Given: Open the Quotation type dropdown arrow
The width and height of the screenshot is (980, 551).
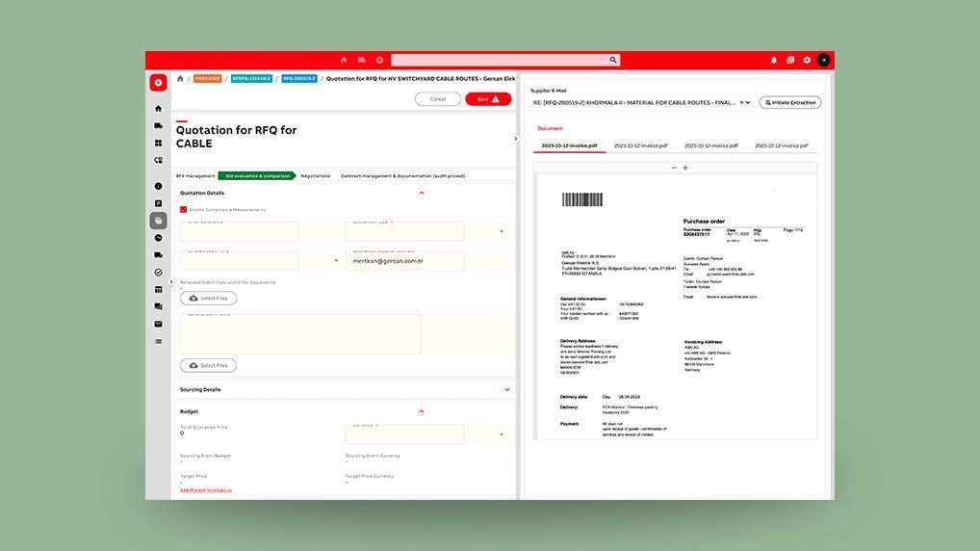Looking at the screenshot, I should click(x=502, y=231).
